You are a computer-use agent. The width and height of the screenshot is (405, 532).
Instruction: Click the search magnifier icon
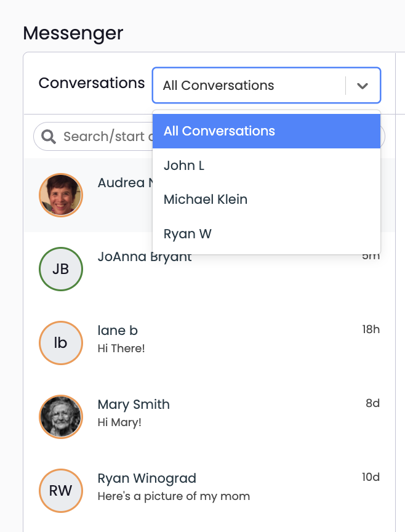click(49, 137)
